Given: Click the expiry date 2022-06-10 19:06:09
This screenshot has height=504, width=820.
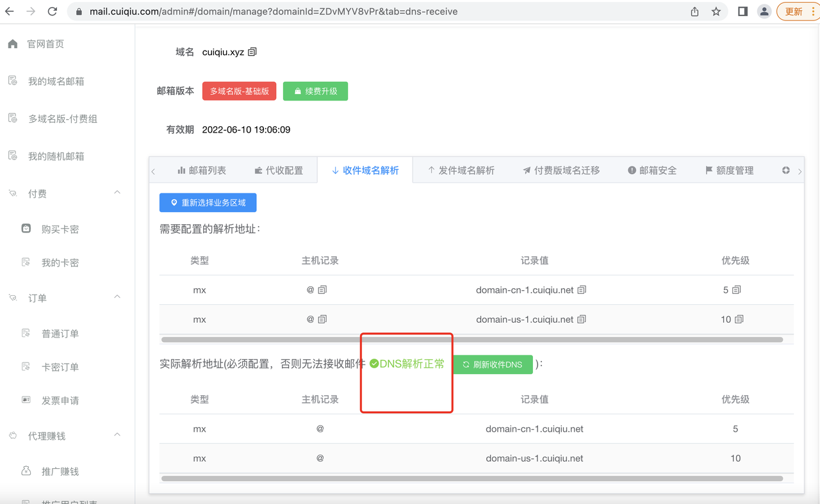Looking at the screenshot, I should pos(246,129).
